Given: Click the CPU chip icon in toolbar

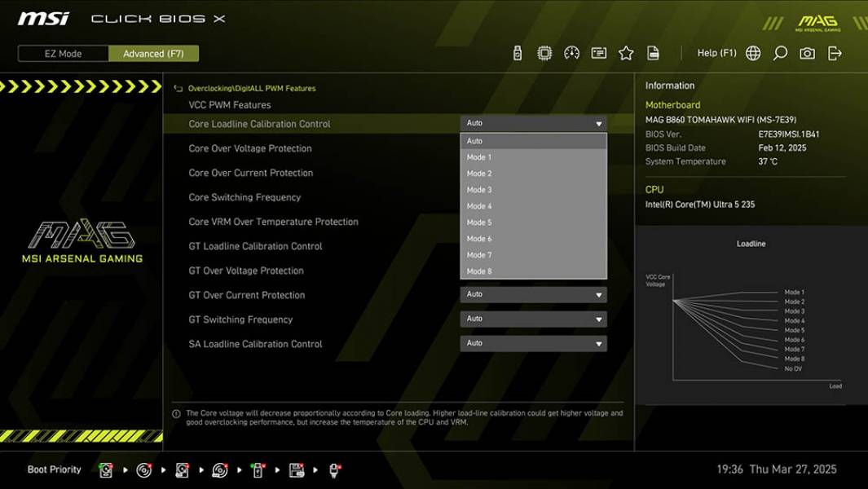Looking at the screenshot, I should click(x=544, y=53).
